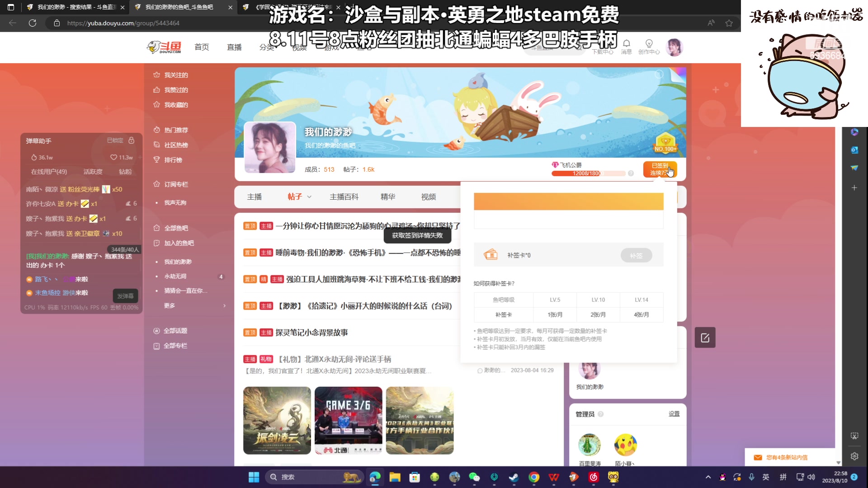
Task: Open 直播 in top navigation
Action: 234,47
